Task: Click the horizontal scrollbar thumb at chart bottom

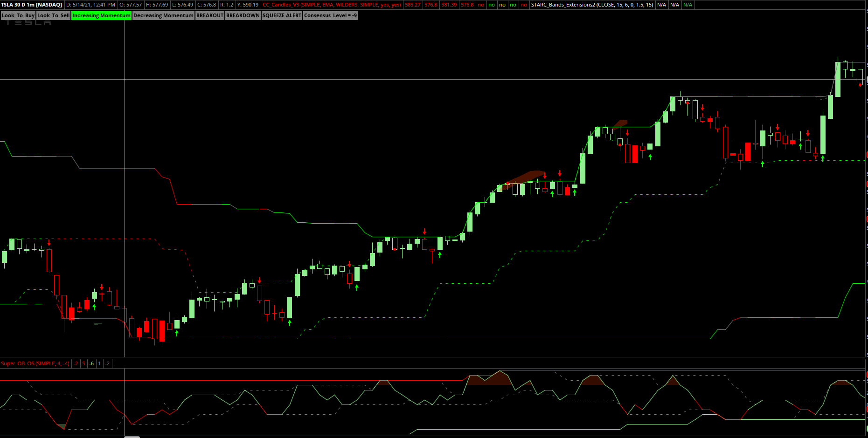Action: [132, 437]
